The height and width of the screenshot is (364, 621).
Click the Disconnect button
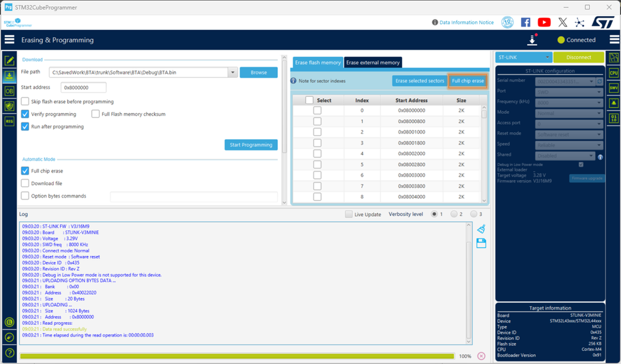[x=579, y=57]
